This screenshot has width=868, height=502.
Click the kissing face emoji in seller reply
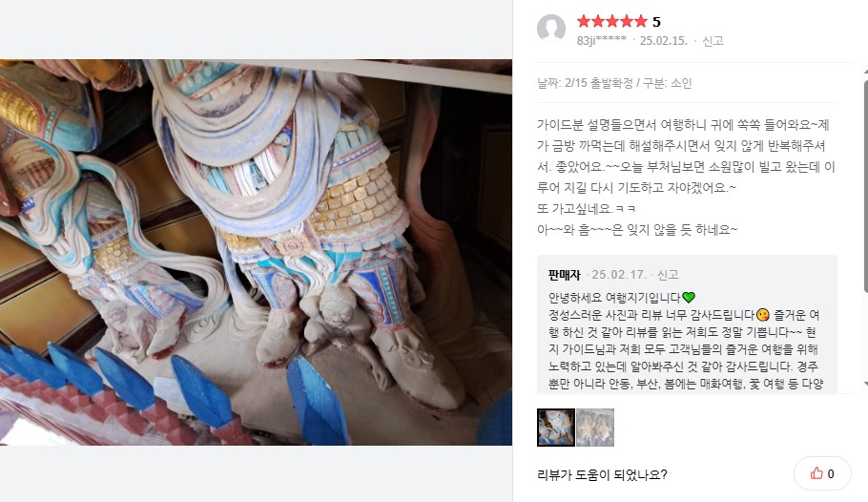tap(762, 315)
